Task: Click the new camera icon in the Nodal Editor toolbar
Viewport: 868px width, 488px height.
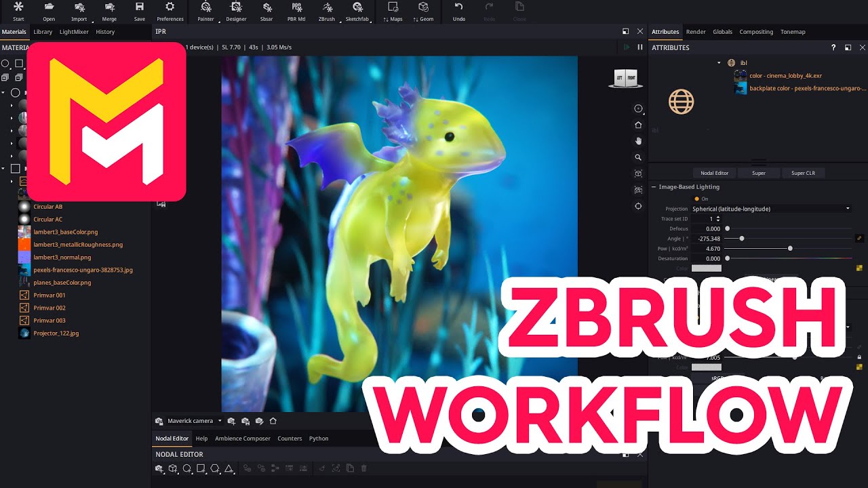Action: coord(159,468)
